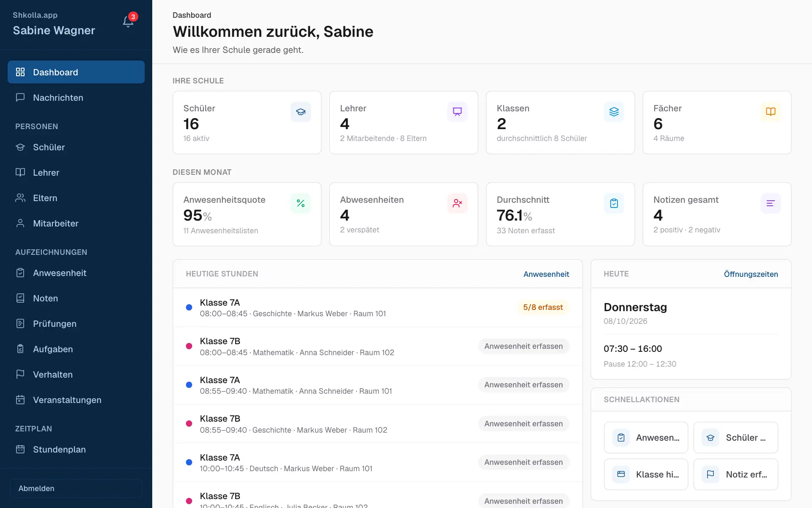Click the Notiz erf... quick action button

click(736, 475)
